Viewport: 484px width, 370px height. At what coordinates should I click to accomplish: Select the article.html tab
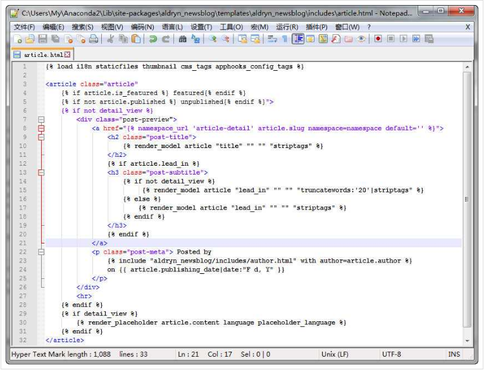pos(42,54)
